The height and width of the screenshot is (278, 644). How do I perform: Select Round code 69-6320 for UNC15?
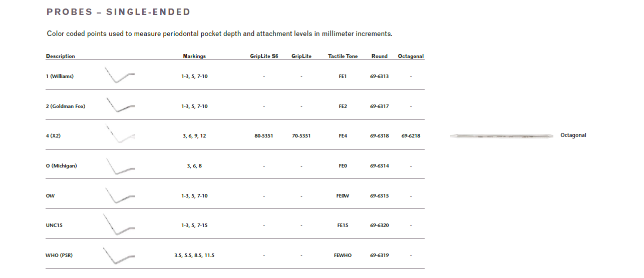[x=380, y=225]
